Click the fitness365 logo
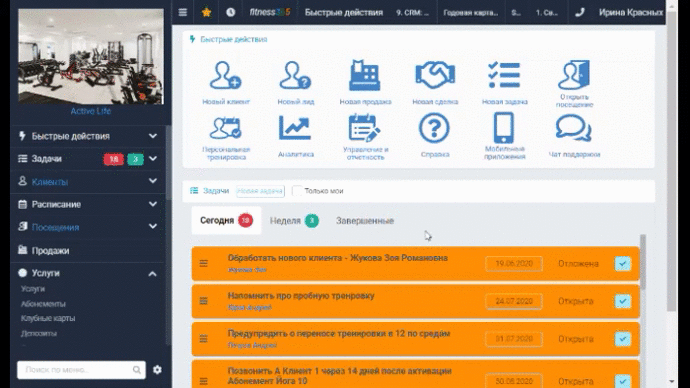The height and width of the screenshot is (388, 690). [x=269, y=12]
